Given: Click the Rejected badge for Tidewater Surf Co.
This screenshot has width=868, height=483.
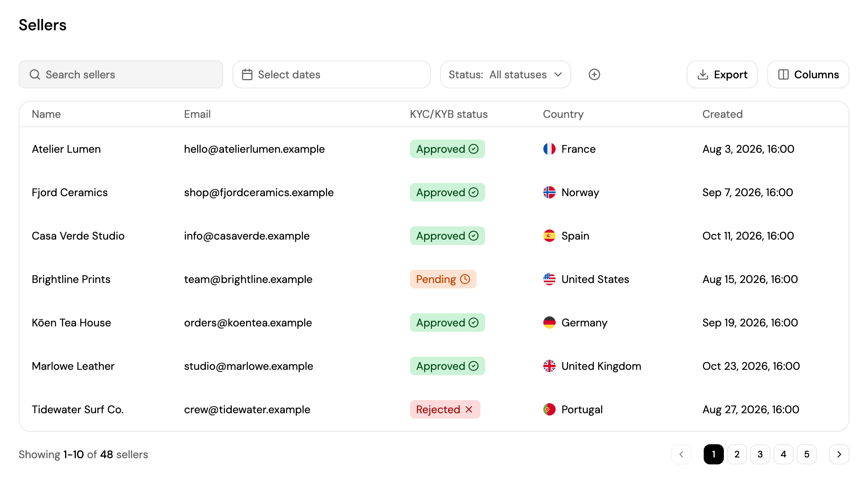Looking at the screenshot, I should (x=445, y=409).
